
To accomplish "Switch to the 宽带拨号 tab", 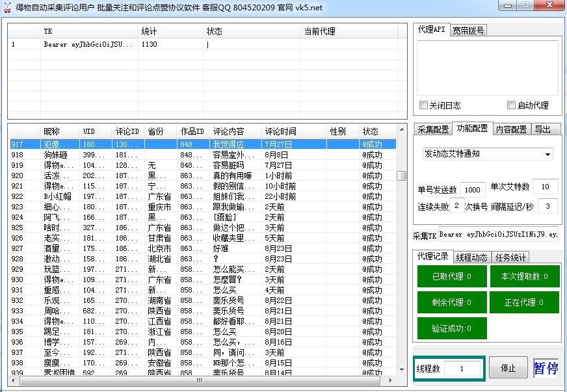I will click(x=468, y=31).
